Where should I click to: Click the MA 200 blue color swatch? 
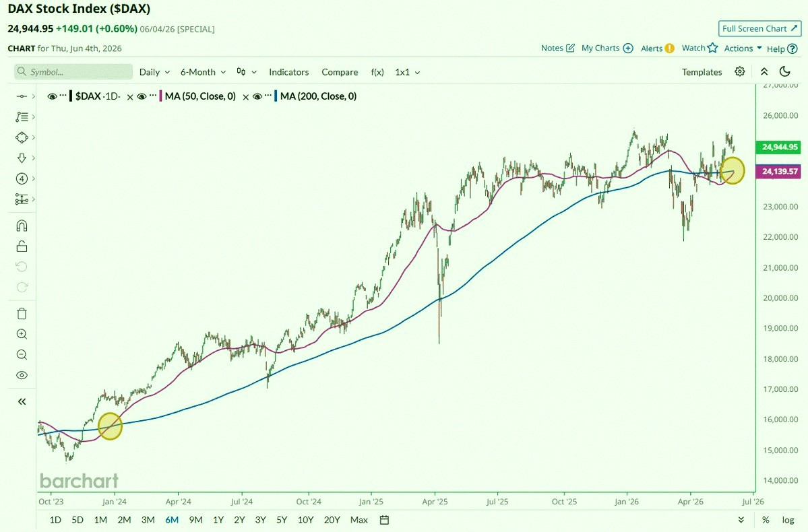tap(276, 96)
